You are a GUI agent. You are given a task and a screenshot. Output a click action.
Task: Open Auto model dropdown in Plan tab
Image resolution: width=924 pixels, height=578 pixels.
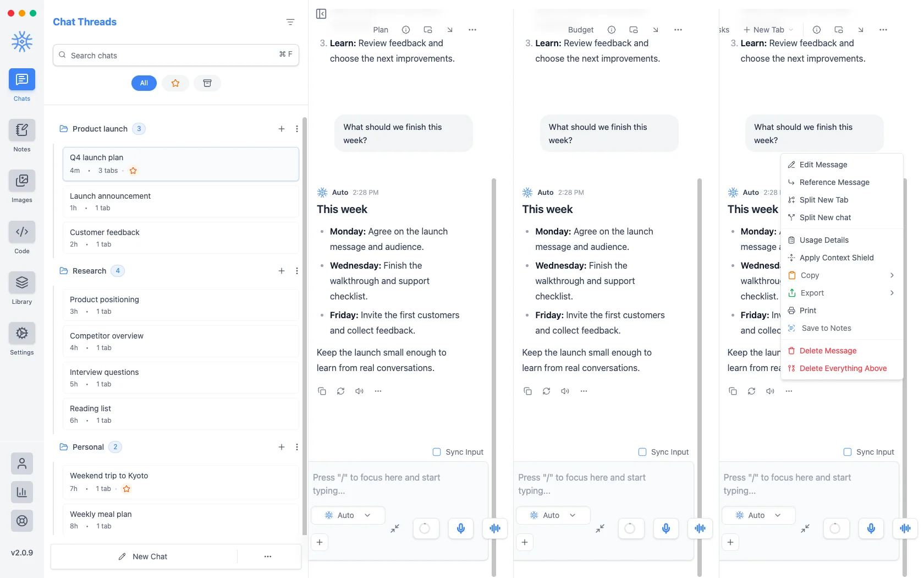click(348, 515)
